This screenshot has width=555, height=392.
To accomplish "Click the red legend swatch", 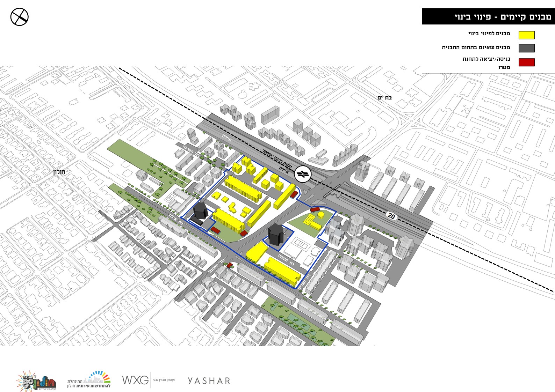I will pos(526,62).
